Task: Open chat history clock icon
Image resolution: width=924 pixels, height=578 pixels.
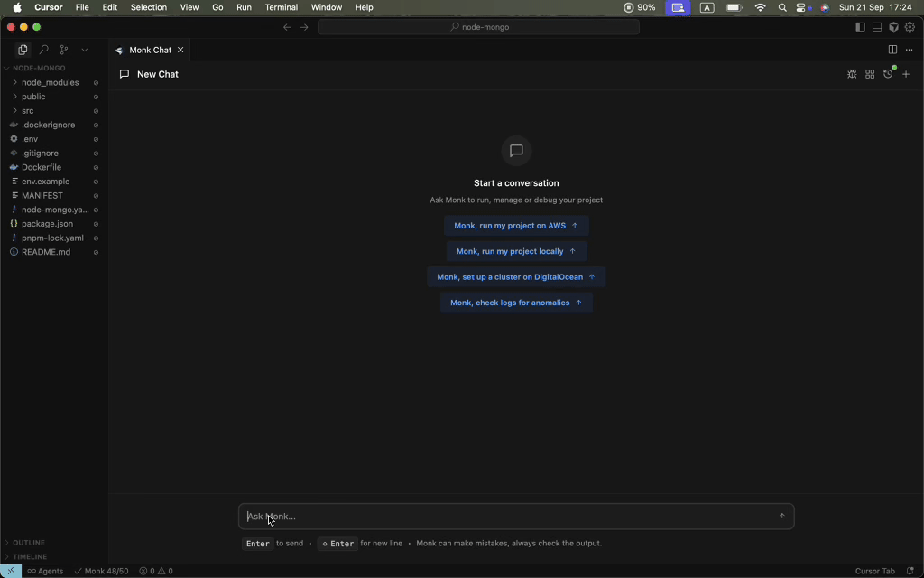Action: [888, 74]
